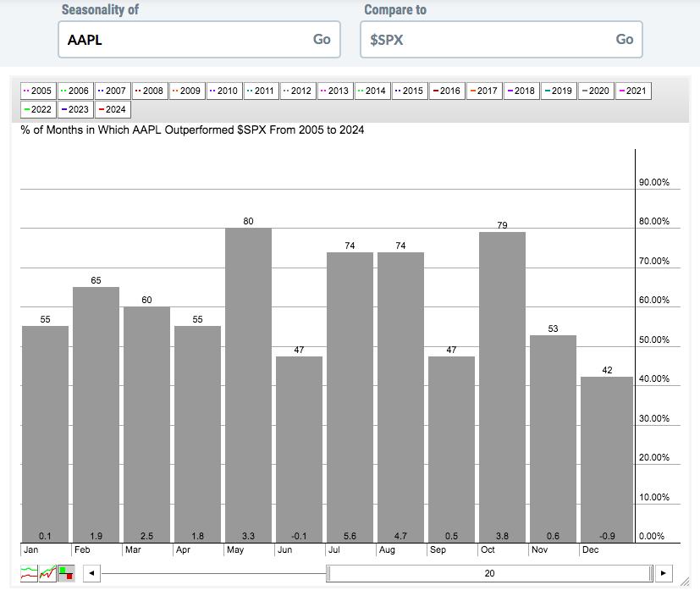
Task: Select the histogram chart mode icon
Action: 66,573
